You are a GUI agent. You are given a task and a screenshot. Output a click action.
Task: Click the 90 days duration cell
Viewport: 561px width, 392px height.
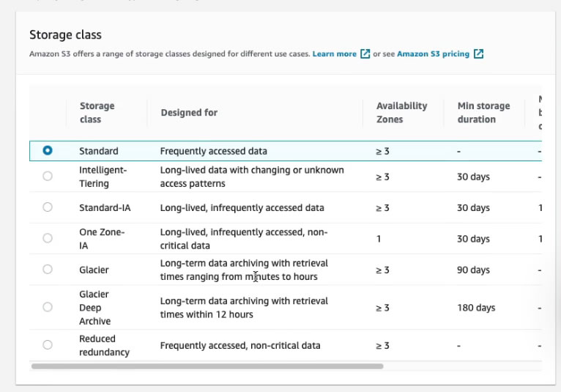coord(473,270)
